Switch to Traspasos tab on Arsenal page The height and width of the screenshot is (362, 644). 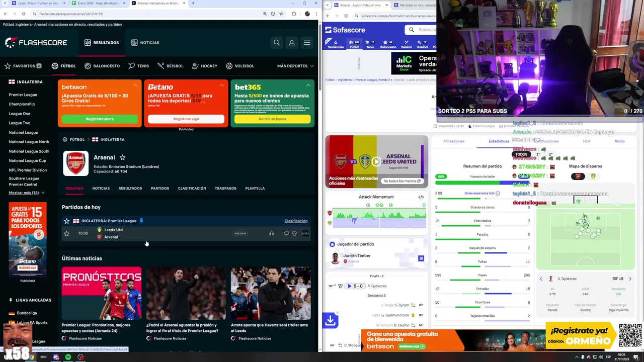pyautogui.click(x=225, y=189)
